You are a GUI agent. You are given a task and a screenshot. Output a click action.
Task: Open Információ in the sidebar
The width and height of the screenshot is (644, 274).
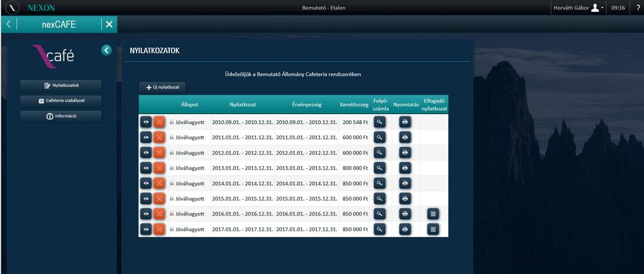coord(61,116)
